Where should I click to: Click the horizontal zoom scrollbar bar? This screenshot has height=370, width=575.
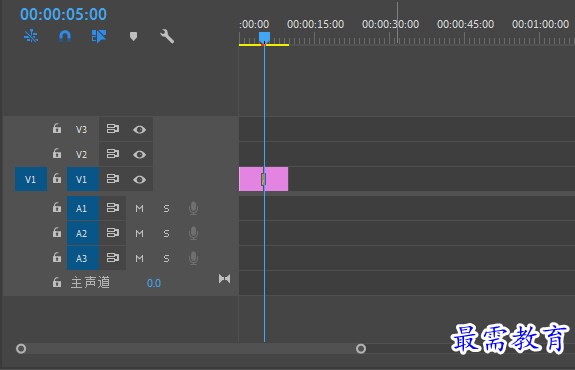(x=191, y=348)
